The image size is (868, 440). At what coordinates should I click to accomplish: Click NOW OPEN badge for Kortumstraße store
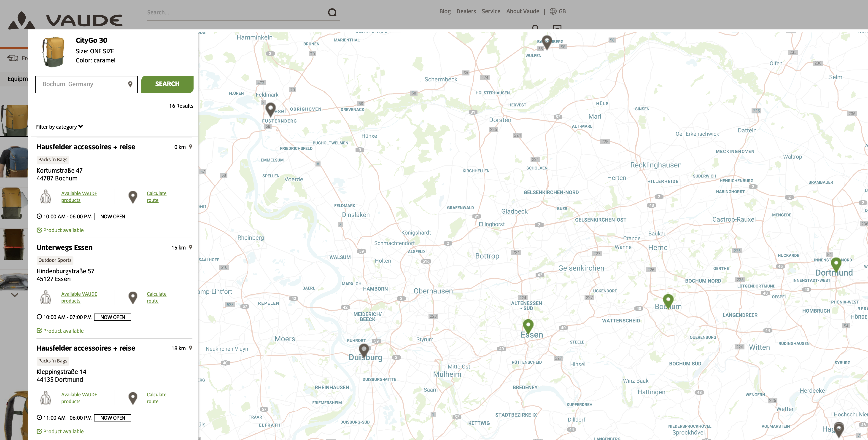click(x=113, y=217)
